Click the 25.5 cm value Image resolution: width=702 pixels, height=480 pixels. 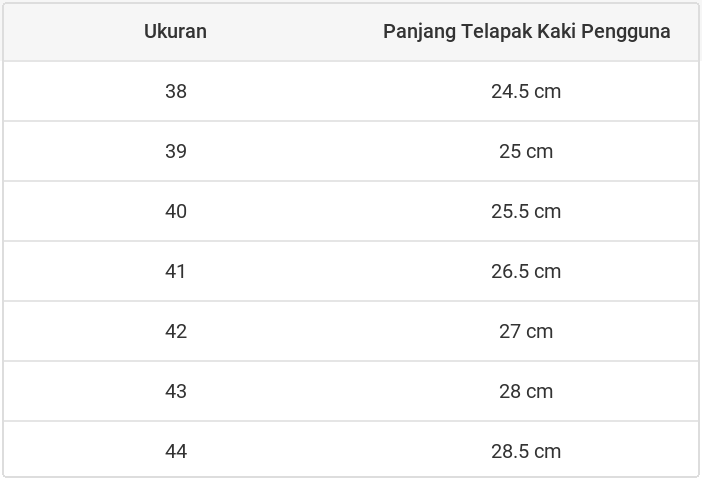coord(526,211)
